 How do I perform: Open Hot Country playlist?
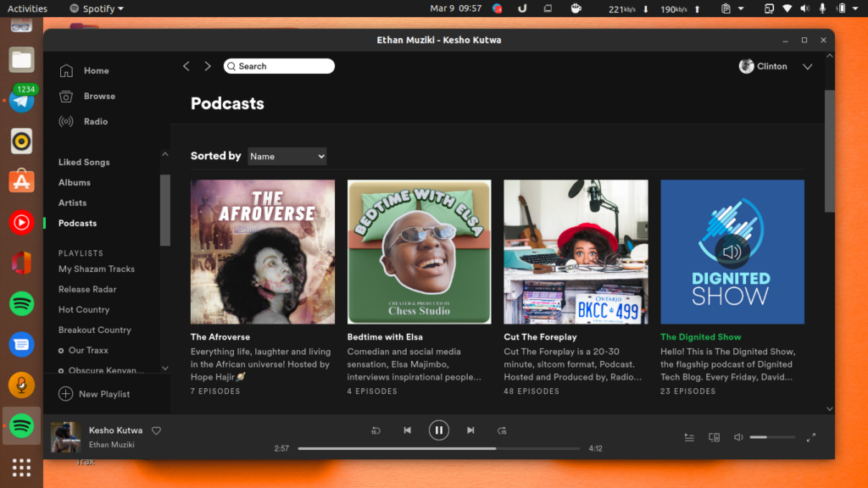[84, 310]
